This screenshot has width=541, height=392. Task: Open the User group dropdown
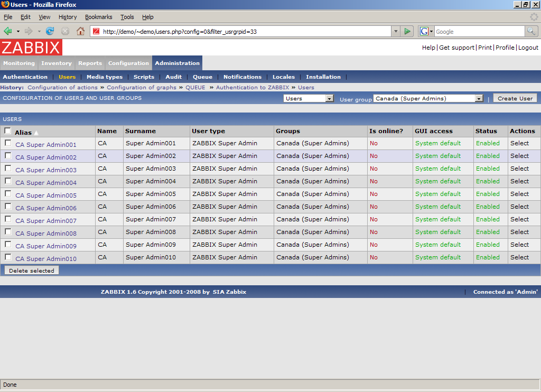(x=428, y=98)
